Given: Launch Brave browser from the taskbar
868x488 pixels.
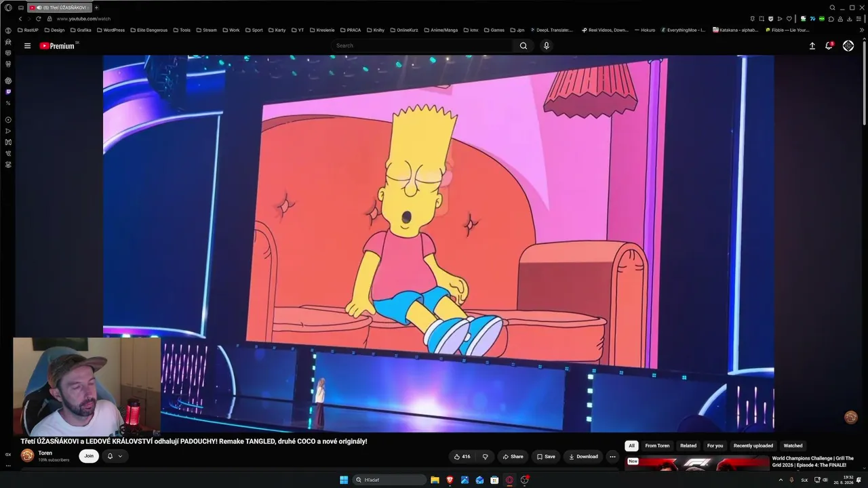Looking at the screenshot, I should pos(450,480).
